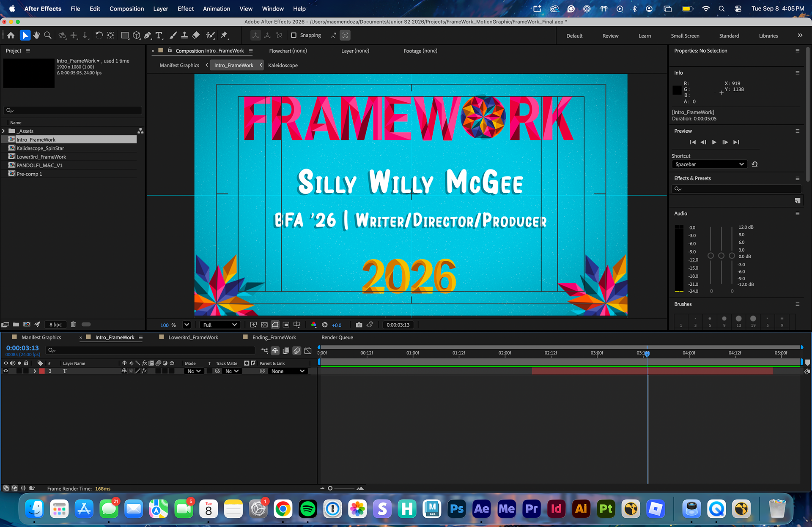Select the Clone Stamp tool
812x527 pixels.
coord(184,35)
